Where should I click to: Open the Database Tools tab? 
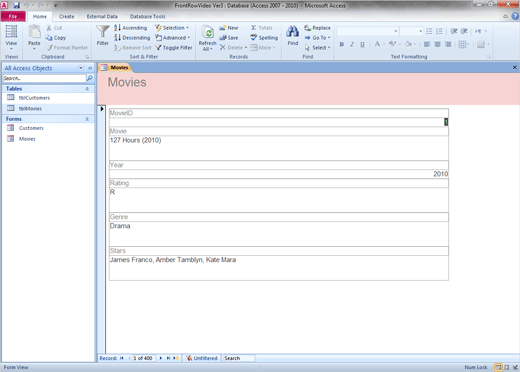coord(147,16)
